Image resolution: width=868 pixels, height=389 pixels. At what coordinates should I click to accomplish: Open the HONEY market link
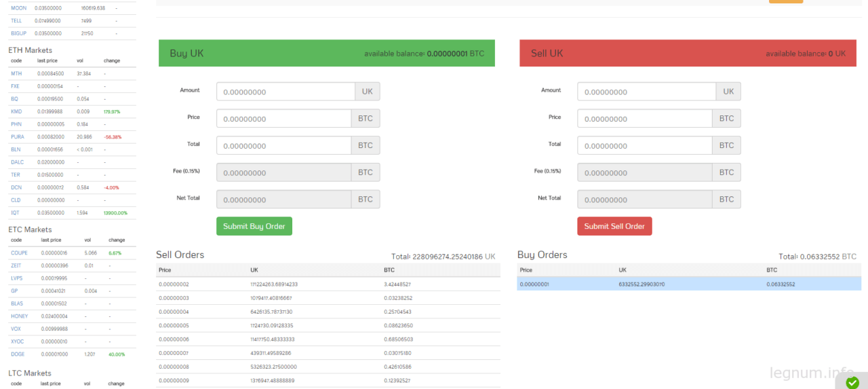[x=19, y=316]
